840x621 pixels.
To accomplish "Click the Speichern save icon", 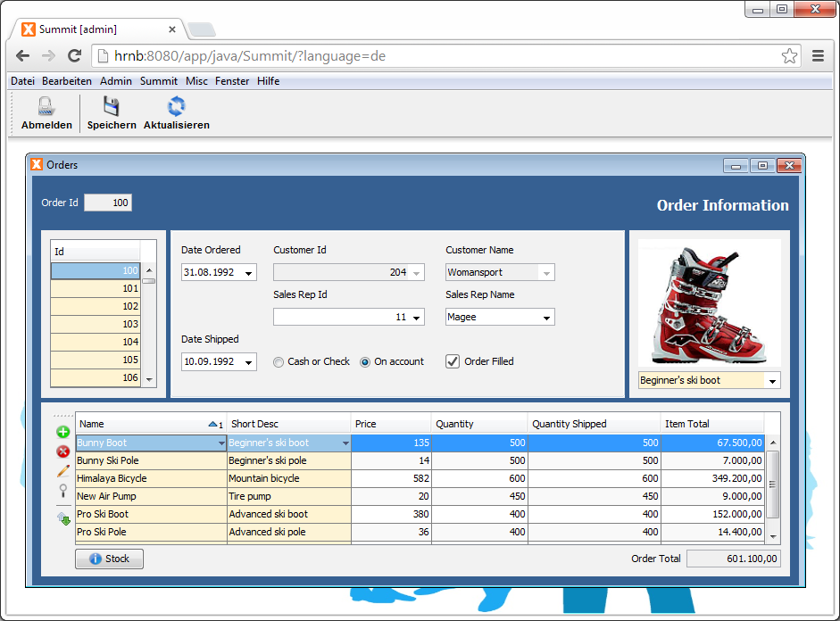I will click(111, 104).
